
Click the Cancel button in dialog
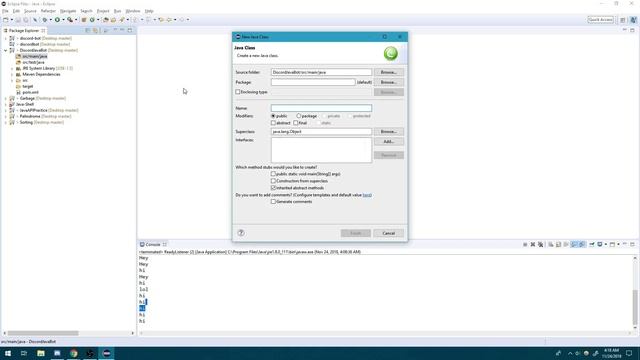[389, 233]
